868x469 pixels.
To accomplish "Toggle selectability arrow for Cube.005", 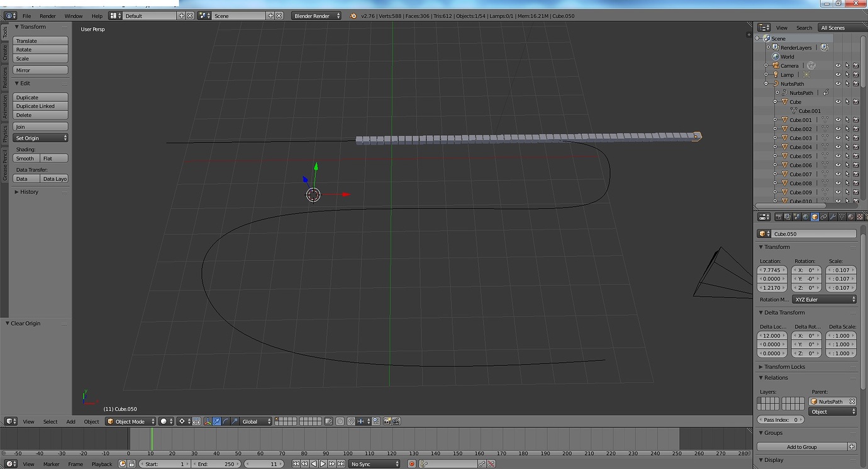I will tap(847, 156).
